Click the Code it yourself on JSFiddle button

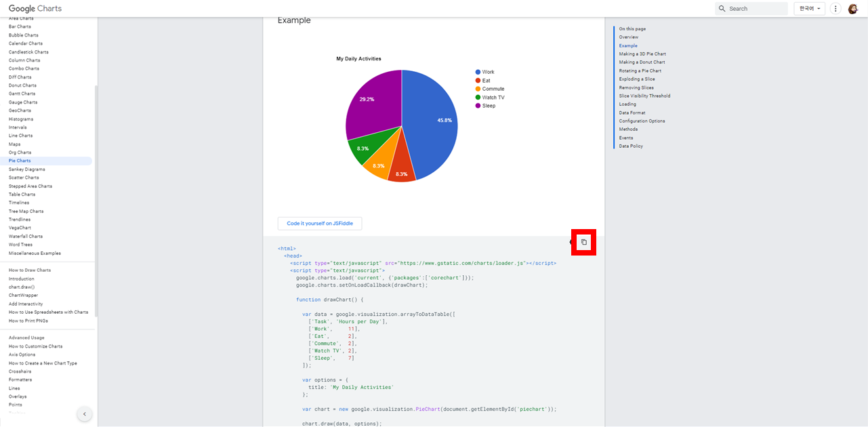319,223
